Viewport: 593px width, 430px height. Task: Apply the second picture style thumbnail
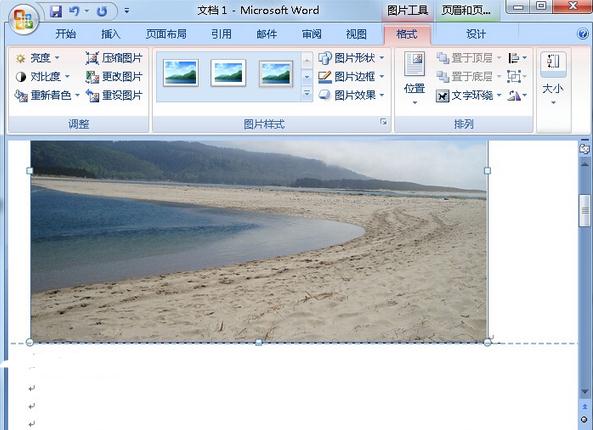[x=228, y=73]
